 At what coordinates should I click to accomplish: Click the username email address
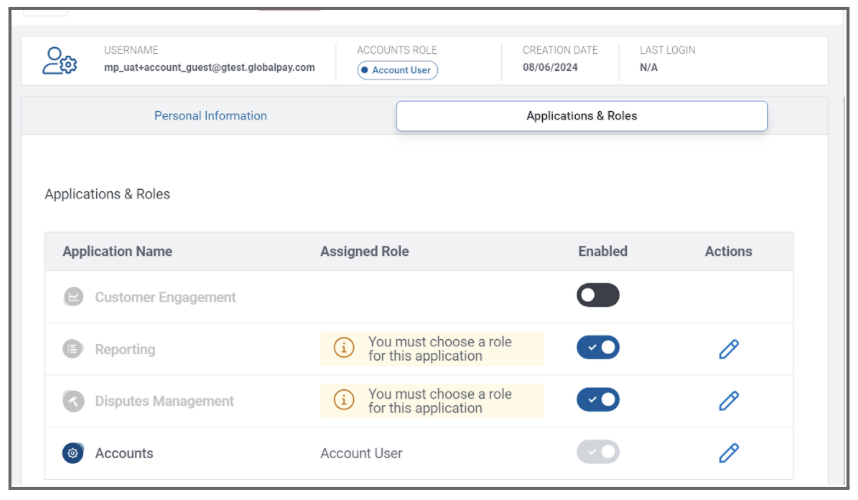pos(209,68)
